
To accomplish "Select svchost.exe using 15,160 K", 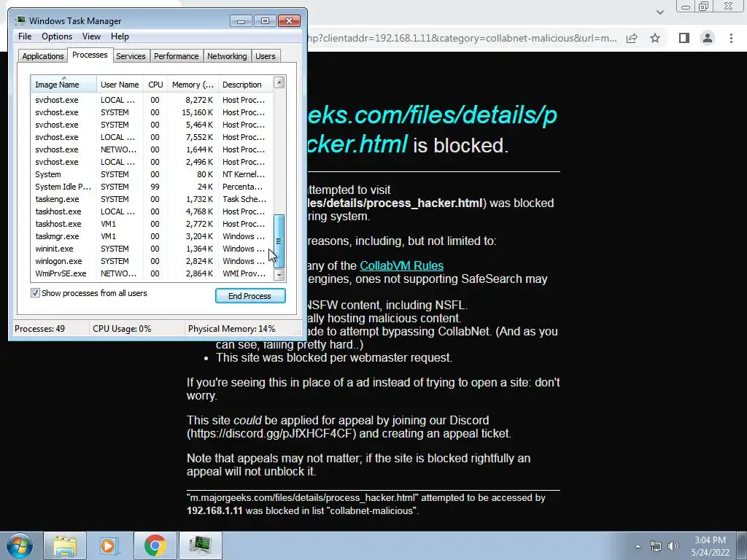I will [152, 112].
